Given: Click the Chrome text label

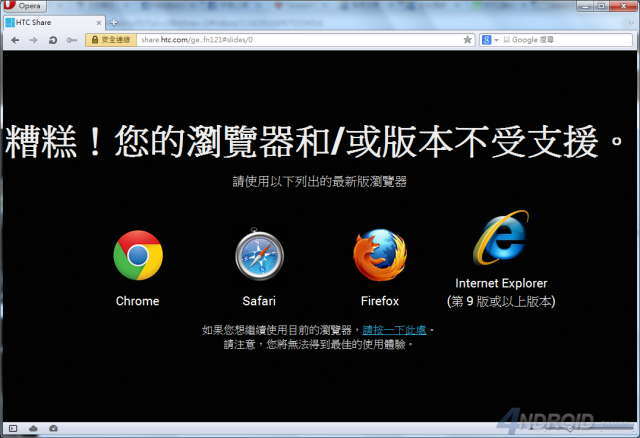Looking at the screenshot, I should (138, 301).
